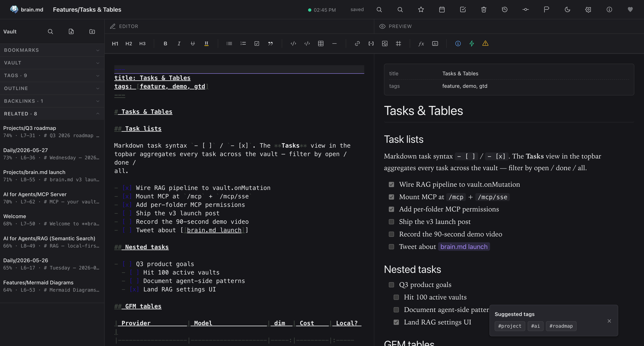Create a new note with the file-plus icon

[71, 32]
